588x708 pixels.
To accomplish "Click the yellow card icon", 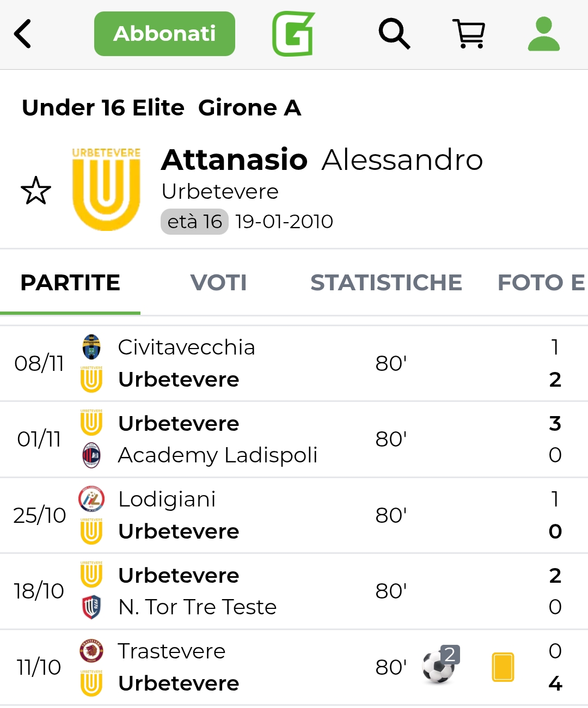I will click(503, 667).
